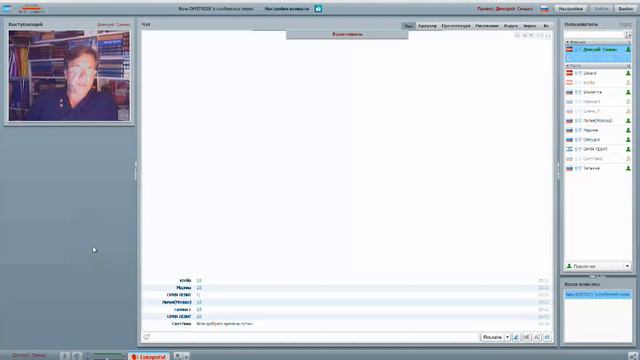
Task: Click the Выйти button in top bar
Action: (x=625, y=9)
